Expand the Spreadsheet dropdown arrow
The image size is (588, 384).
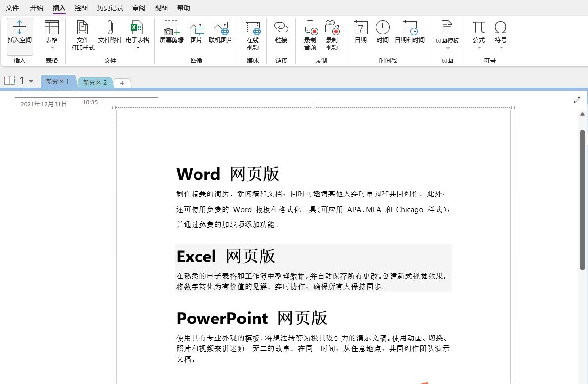[137, 48]
